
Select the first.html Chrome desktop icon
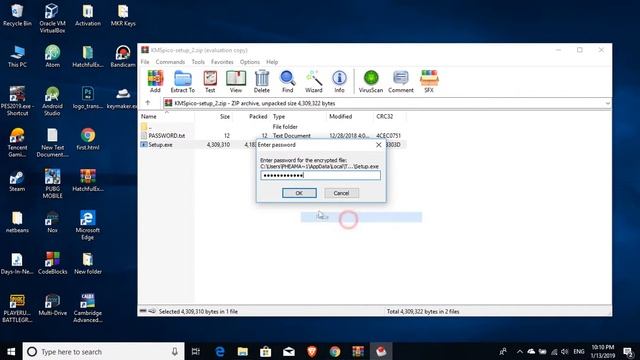87,139
